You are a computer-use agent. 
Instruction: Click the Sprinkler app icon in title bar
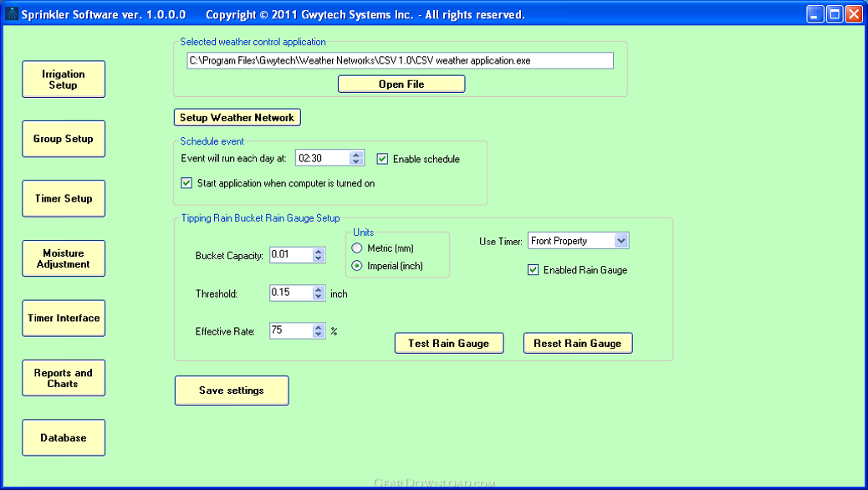pyautogui.click(x=12, y=14)
